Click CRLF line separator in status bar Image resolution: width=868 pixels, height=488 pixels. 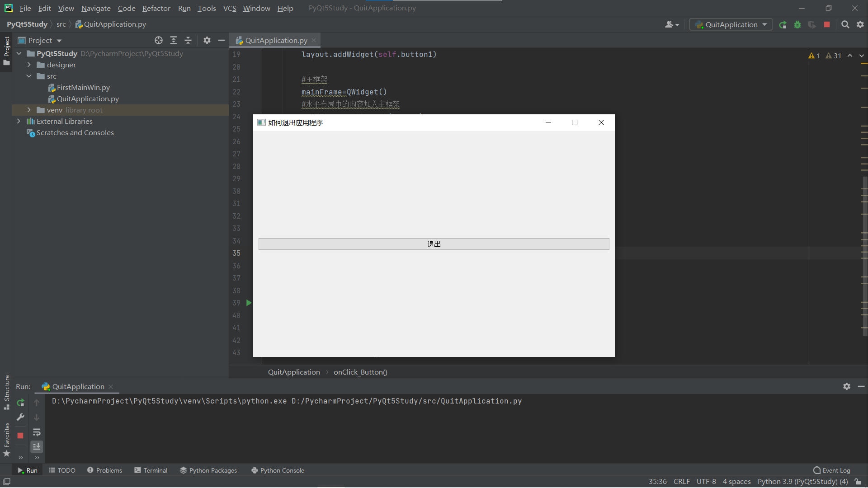click(x=681, y=482)
